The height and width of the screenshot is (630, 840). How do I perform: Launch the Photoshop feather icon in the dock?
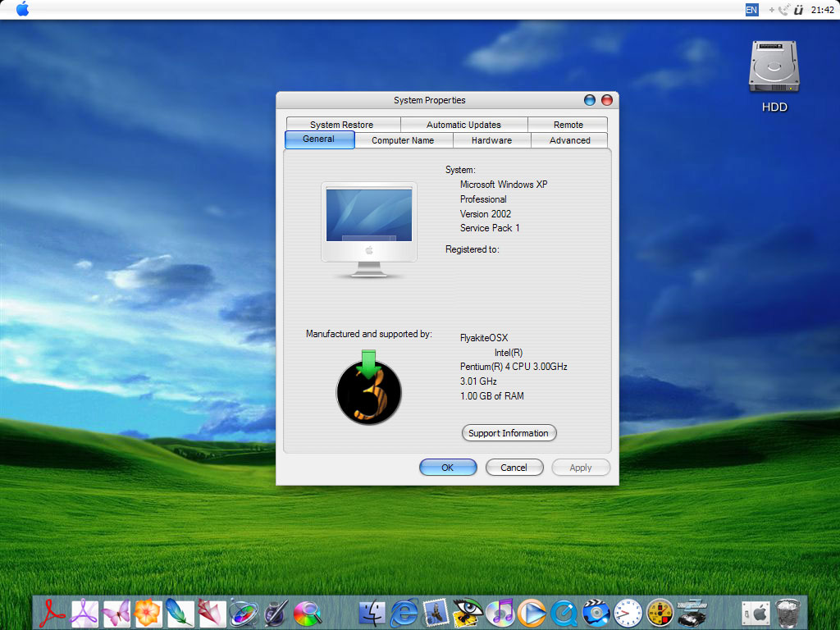click(x=180, y=612)
